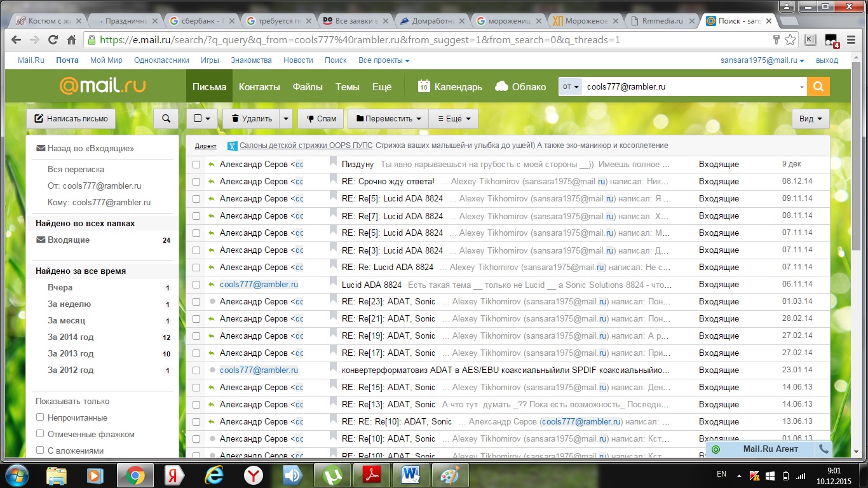Flag the Lucid ADA 8824 message dated 06.11.14
This screenshot has width=868, height=488.
[333, 283]
